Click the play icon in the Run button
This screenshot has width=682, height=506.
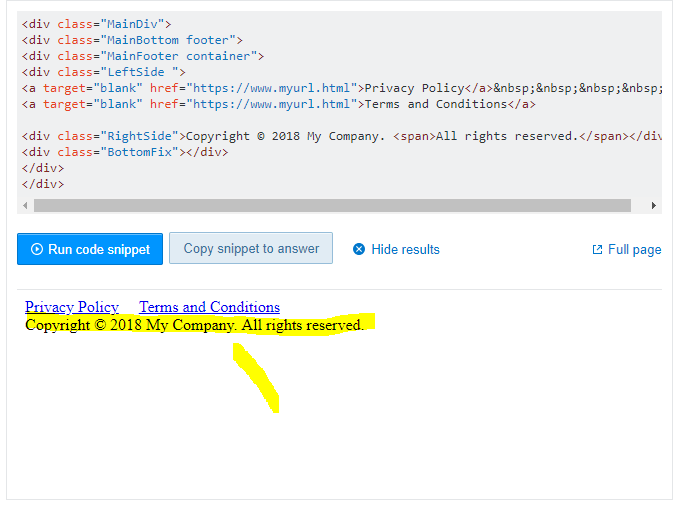(37, 249)
